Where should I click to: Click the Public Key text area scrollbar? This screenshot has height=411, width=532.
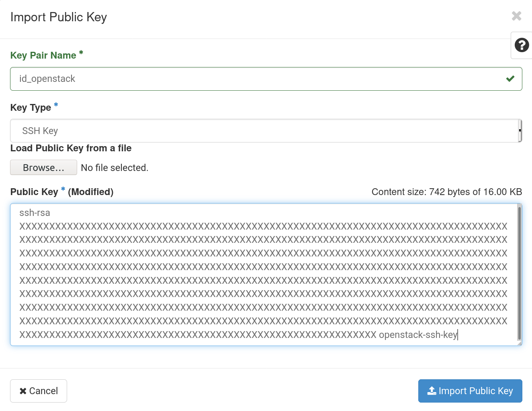tap(518, 273)
